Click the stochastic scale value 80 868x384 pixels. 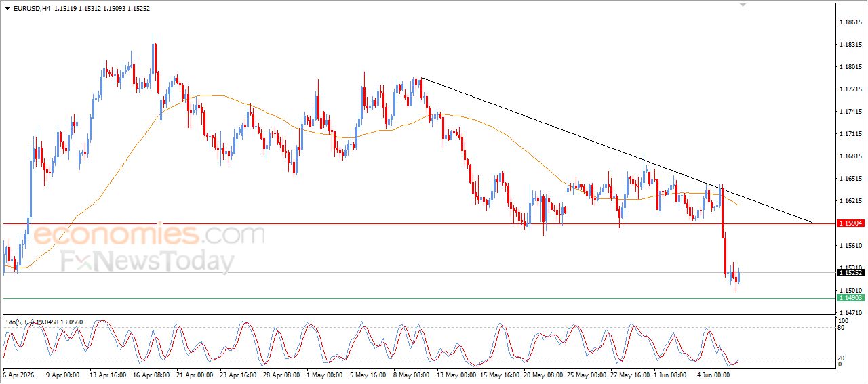[x=842, y=328]
